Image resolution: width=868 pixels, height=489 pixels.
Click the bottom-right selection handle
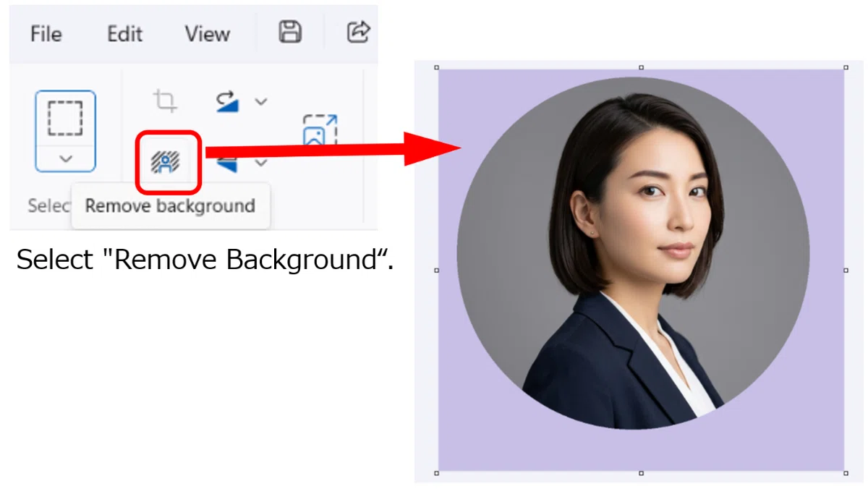846,473
